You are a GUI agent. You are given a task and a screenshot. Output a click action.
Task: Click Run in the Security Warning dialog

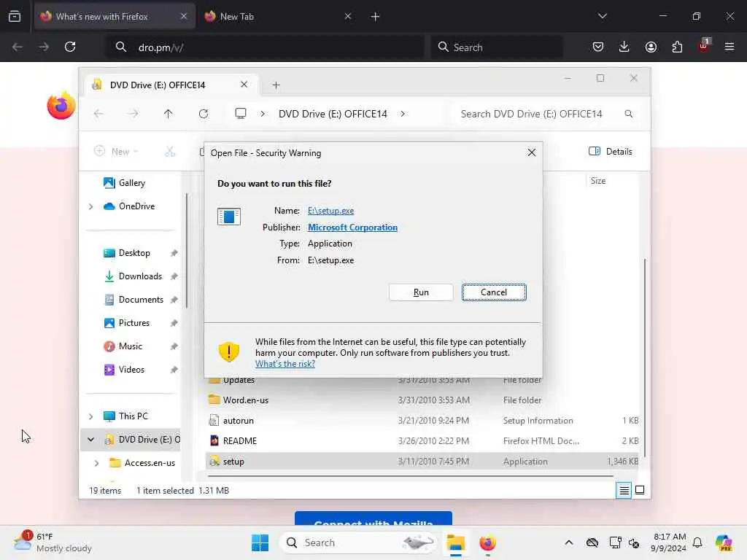click(421, 292)
